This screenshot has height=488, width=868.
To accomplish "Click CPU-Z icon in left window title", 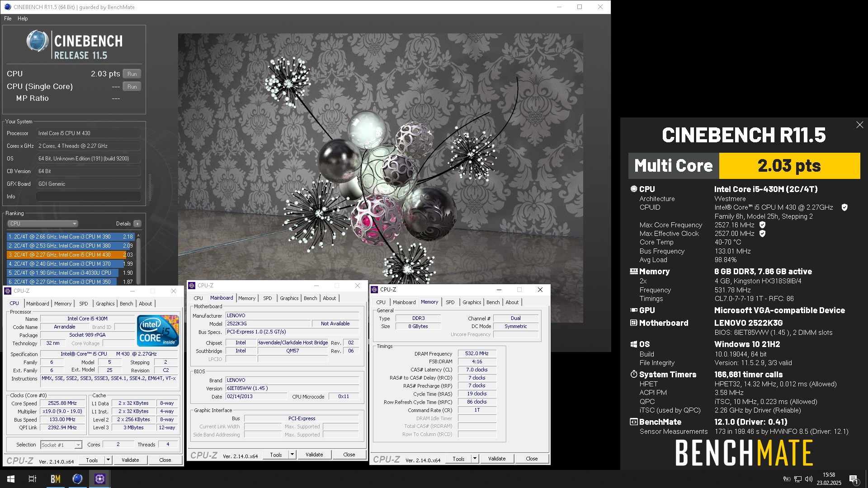I will [8, 291].
